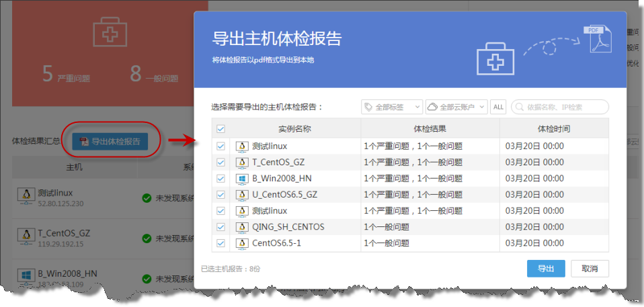The image size is (644, 307).
Task: Uncheck the QING_SH_CENTOS row checkbox
Action: pos(220,227)
